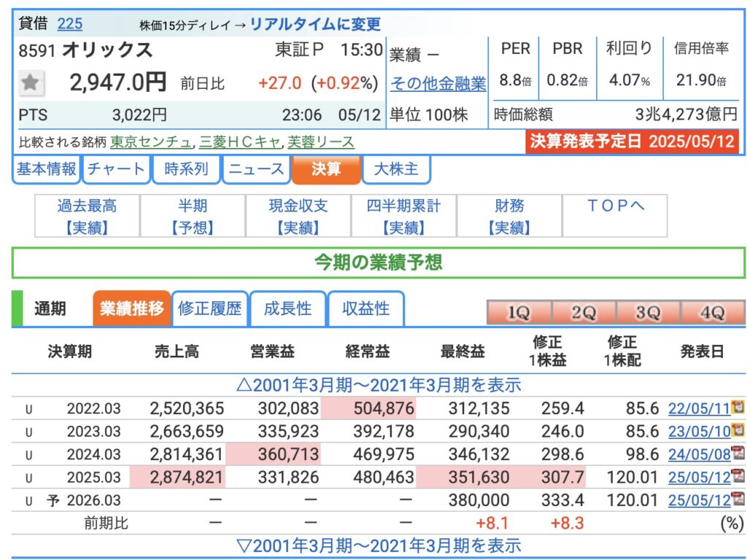This screenshot has width=747, height=560.
Task: Jump to 四半期累計【実績】 section
Action: (404, 216)
